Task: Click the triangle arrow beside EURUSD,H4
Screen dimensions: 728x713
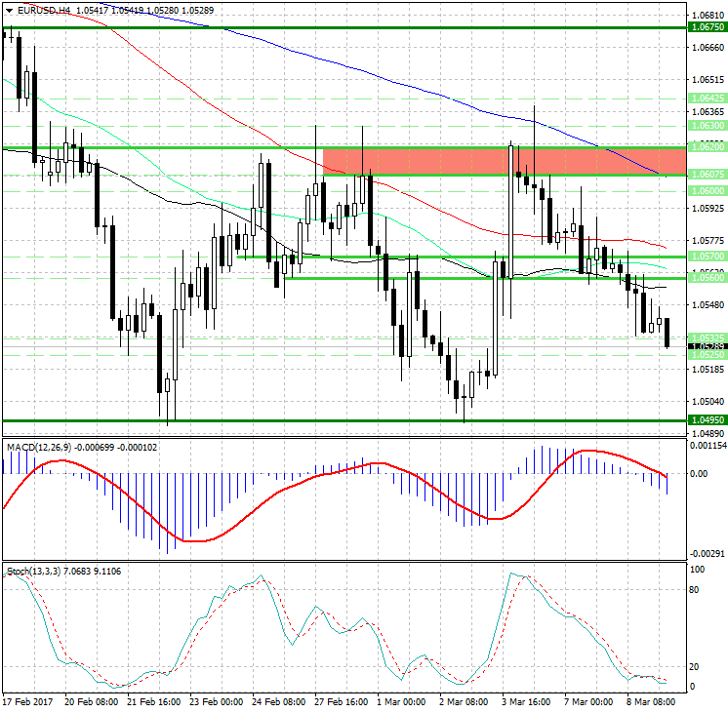Action: pos(10,10)
